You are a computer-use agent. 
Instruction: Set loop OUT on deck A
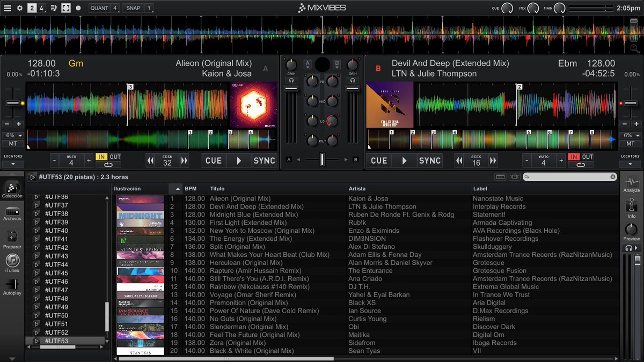point(115,157)
